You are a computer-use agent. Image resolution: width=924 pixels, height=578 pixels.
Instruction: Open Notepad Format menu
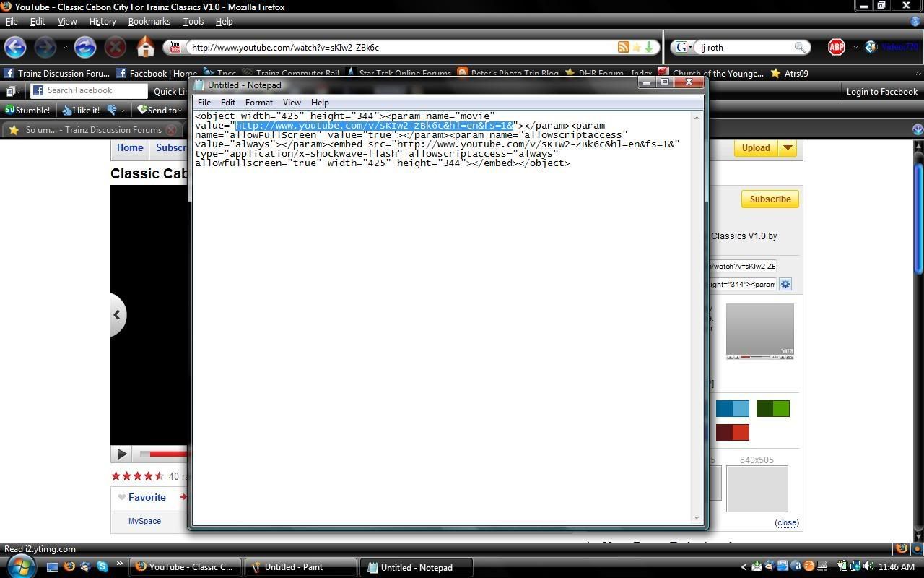258,103
